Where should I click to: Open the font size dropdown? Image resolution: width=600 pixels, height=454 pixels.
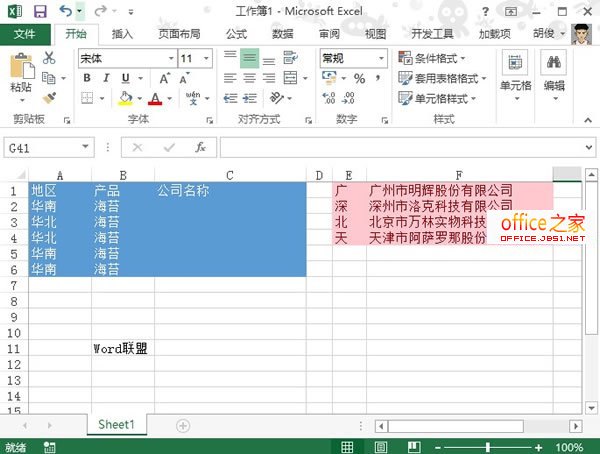(x=206, y=59)
